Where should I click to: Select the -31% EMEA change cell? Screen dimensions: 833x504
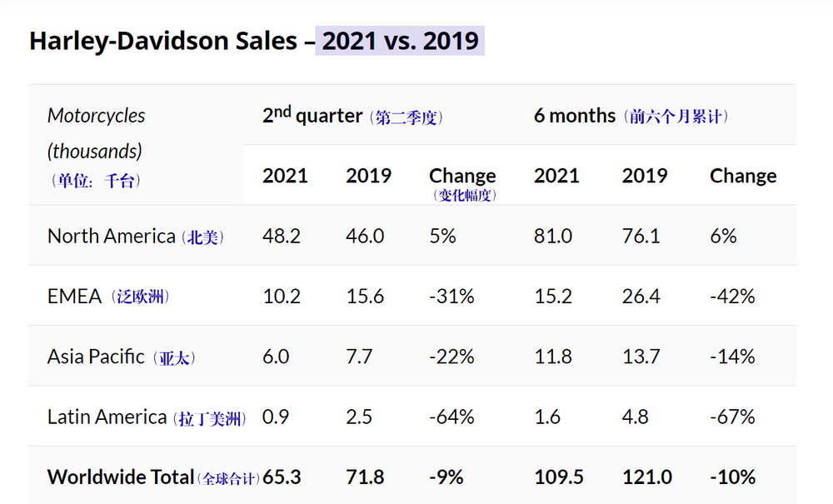click(x=451, y=297)
